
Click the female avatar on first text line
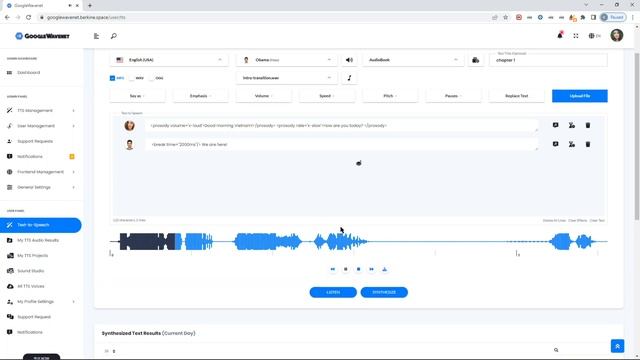click(x=129, y=126)
